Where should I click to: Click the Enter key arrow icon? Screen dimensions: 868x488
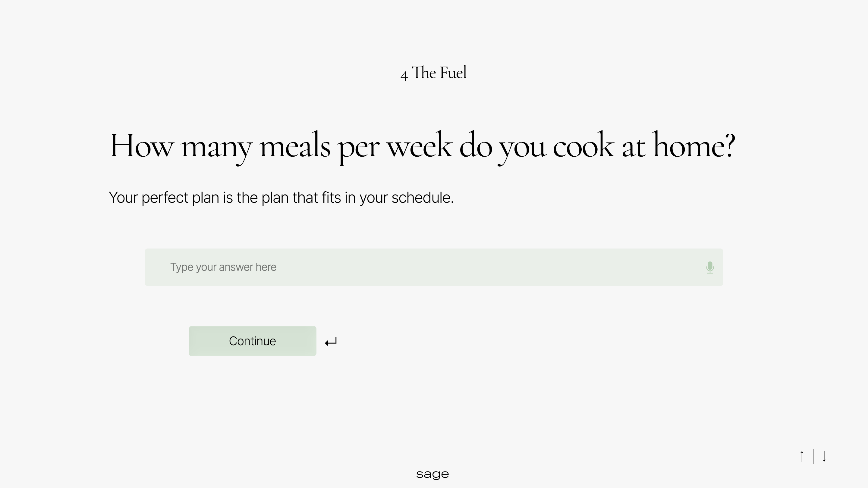click(331, 342)
